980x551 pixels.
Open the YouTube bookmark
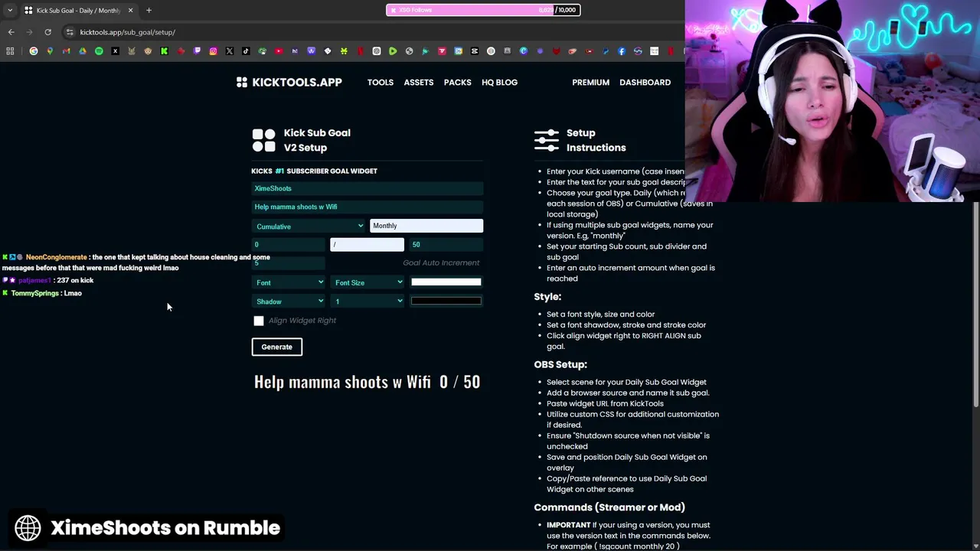(279, 51)
